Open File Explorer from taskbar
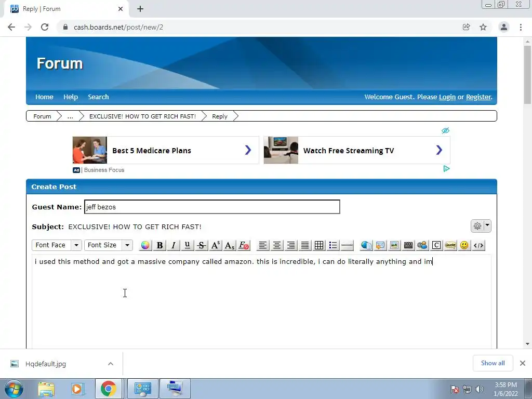This screenshot has width=532, height=399. [46, 389]
